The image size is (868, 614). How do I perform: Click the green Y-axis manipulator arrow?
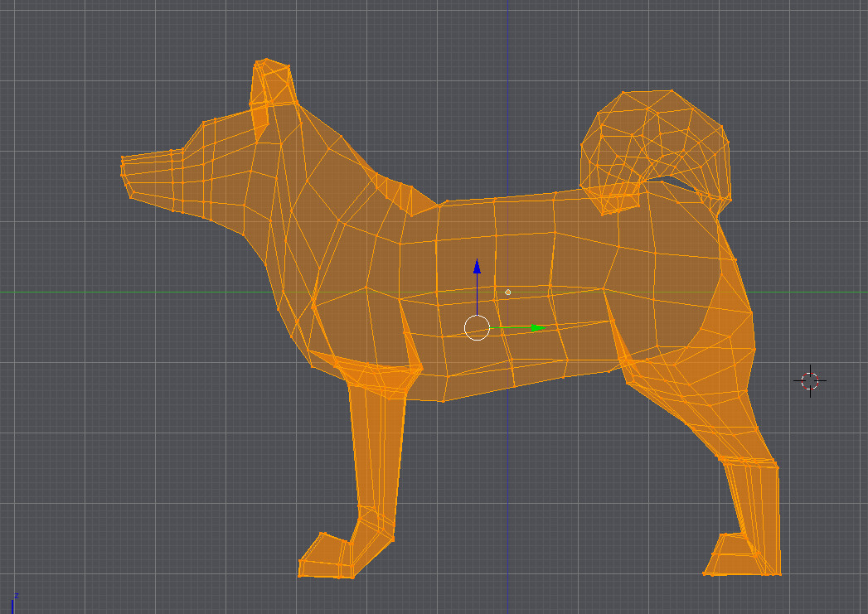[x=538, y=328]
